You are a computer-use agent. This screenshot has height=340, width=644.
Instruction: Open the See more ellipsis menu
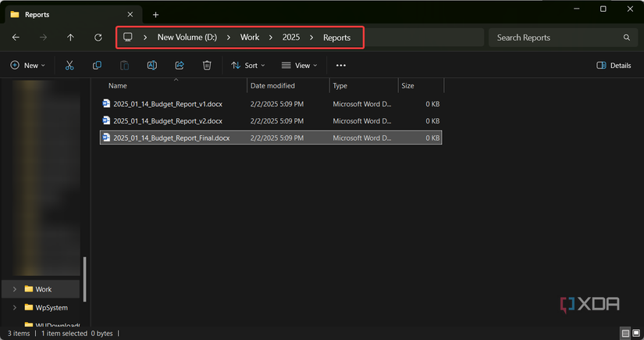click(x=340, y=66)
